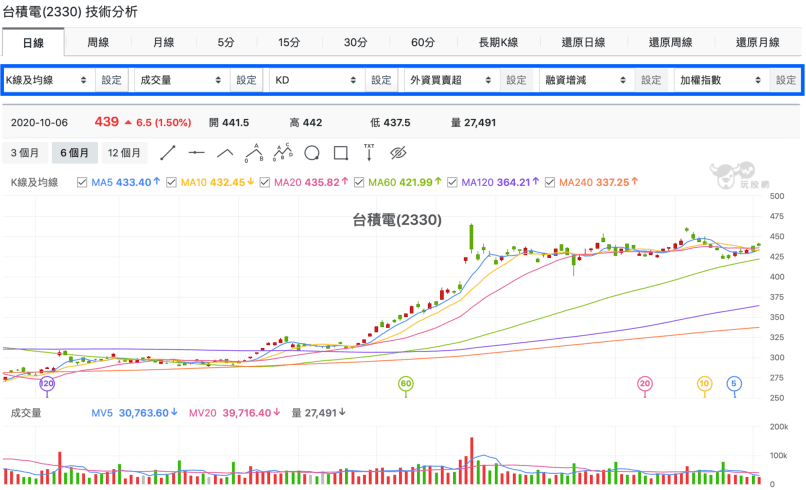The height and width of the screenshot is (490, 806).
Task: Click the MA20 435.82 value label
Action: click(x=311, y=183)
